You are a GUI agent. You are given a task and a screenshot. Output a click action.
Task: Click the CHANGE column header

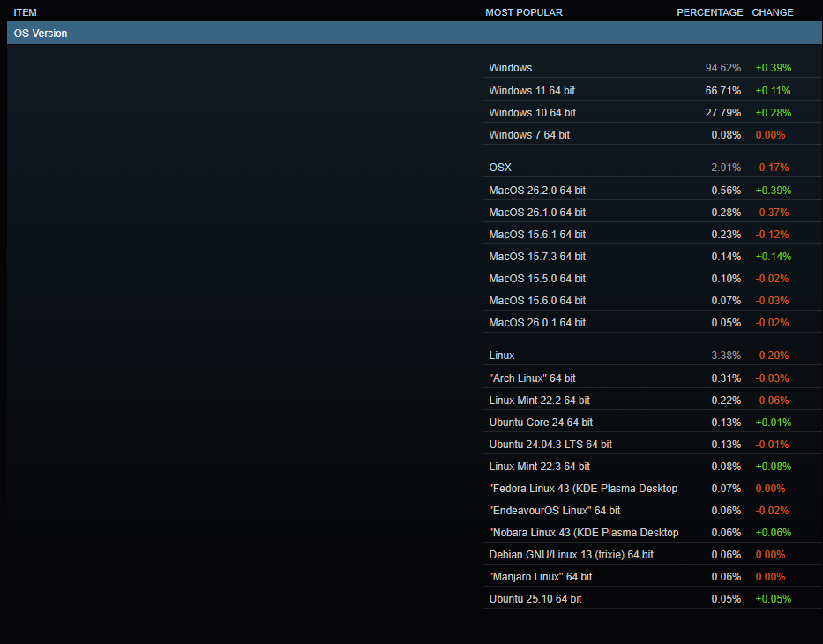[x=773, y=12]
